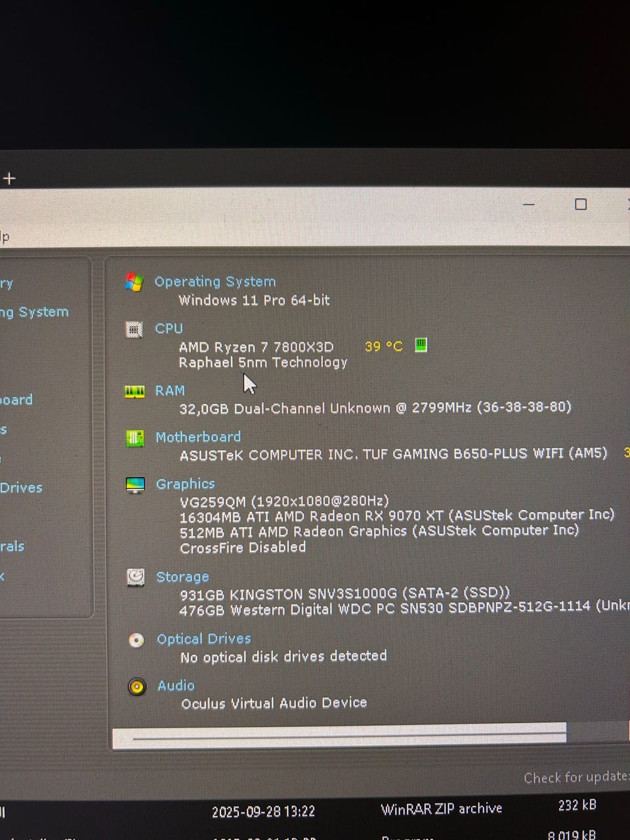Maximize the Speccy window

[581, 205]
